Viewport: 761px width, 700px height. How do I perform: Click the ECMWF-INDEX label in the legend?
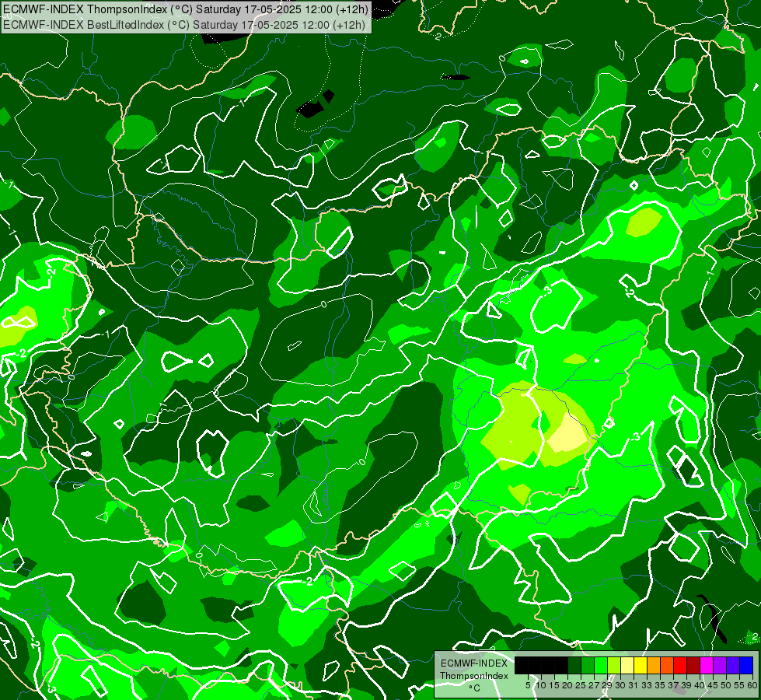click(x=474, y=663)
